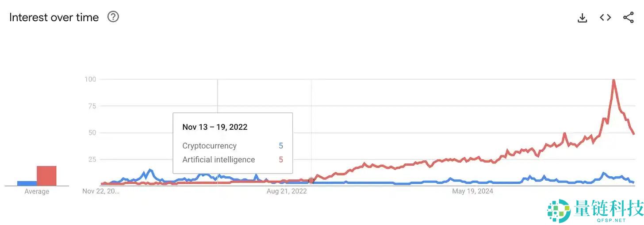The width and height of the screenshot is (644, 225).
Task: Share the chart via share icon
Action: (x=628, y=18)
